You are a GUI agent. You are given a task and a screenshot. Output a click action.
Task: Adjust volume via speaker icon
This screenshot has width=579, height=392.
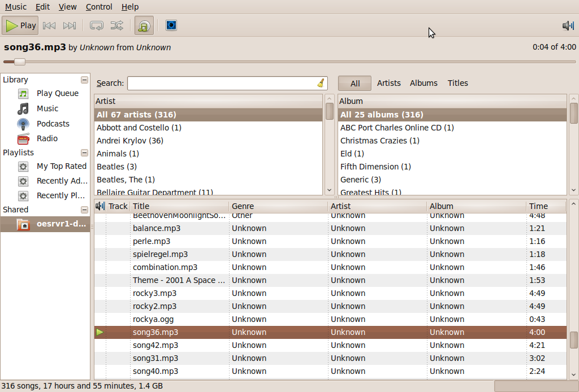568,25
